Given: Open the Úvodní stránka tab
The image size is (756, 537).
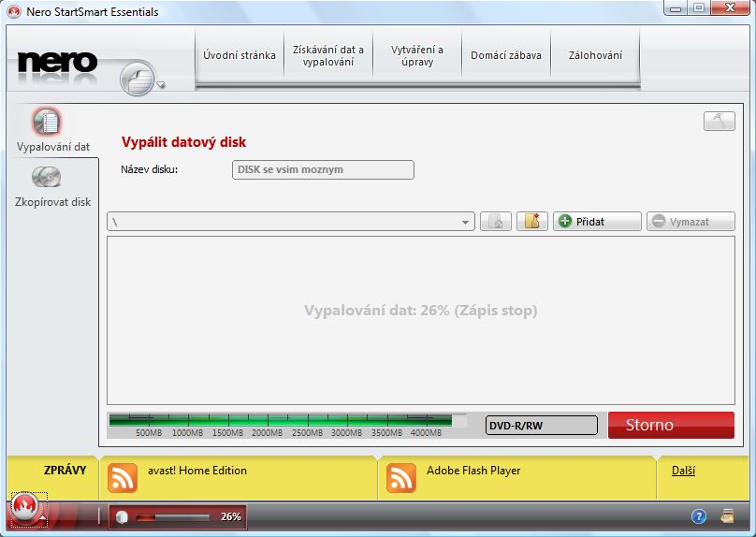Looking at the screenshot, I should click(x=240, y=55).
